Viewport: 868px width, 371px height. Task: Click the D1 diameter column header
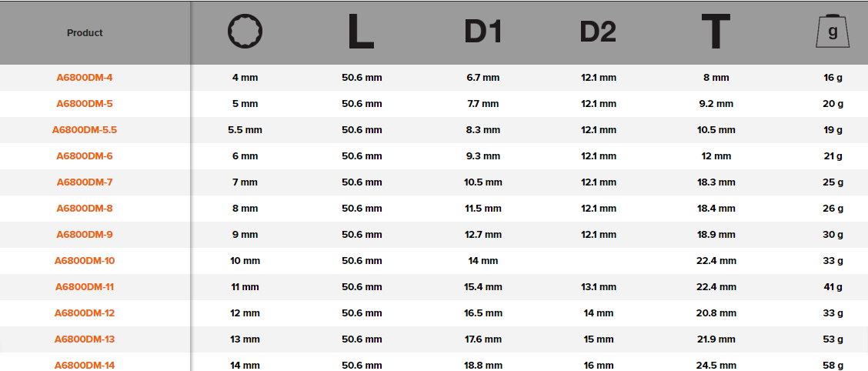[x=482, y=32]
